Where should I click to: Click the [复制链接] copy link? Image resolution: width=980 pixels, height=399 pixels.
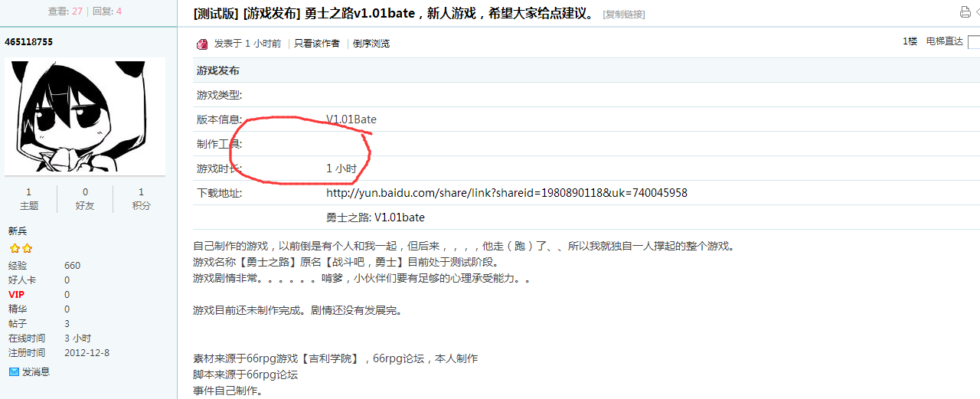click(624, 15)
